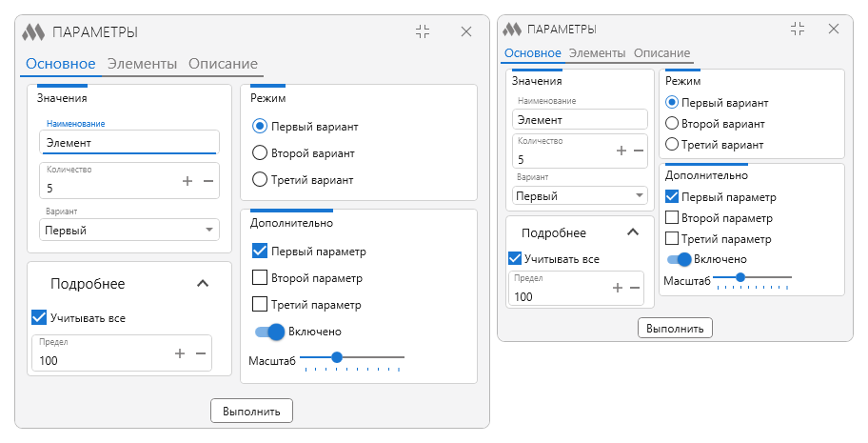Click the collapse-window icon in the right dialog
Viewport: 868px width, 443px height.
tap(798, 29)
